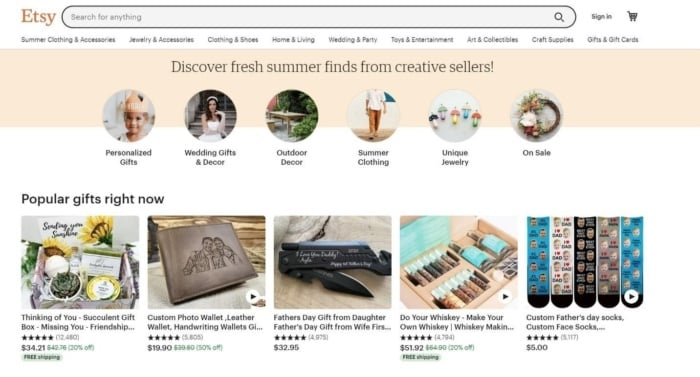Play video on Do Your Whiskey listing

tap(505, 296)
